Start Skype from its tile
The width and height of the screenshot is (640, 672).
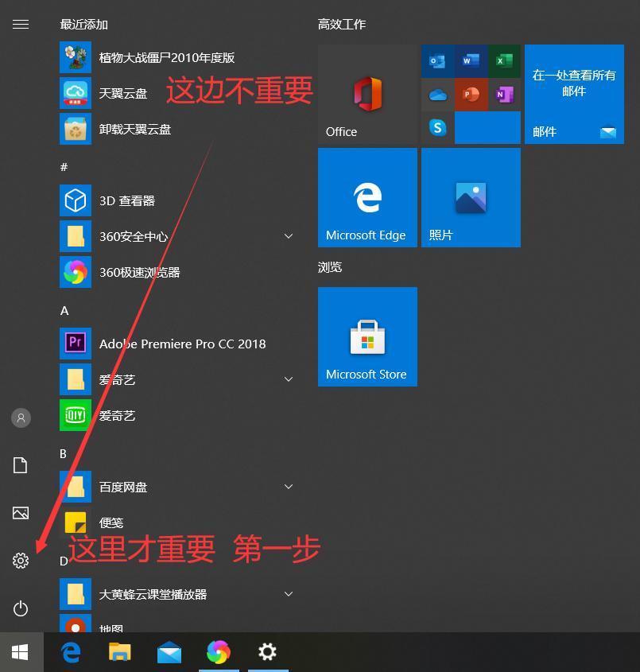[x=437, y=127]
